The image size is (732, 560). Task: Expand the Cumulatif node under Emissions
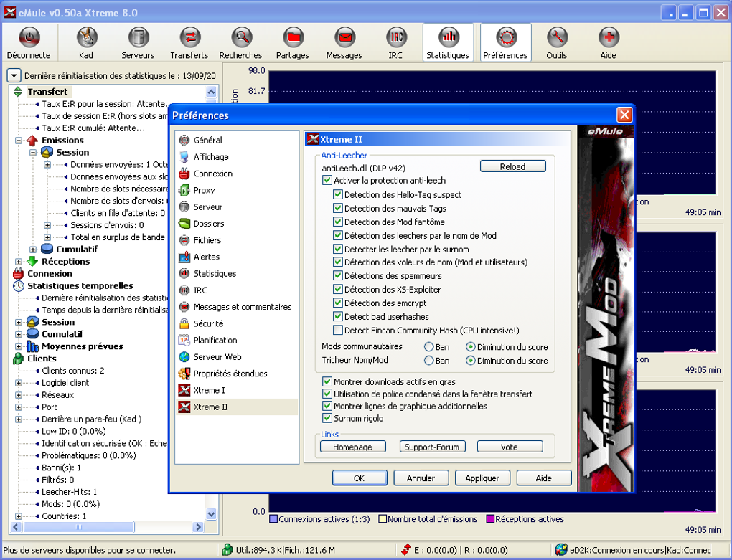coord(33,250)
